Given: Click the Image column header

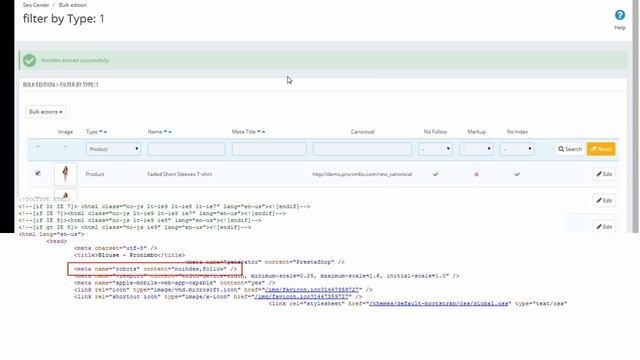Looking at the screenshot, I should pyautogui.click(x=65, y=132).
